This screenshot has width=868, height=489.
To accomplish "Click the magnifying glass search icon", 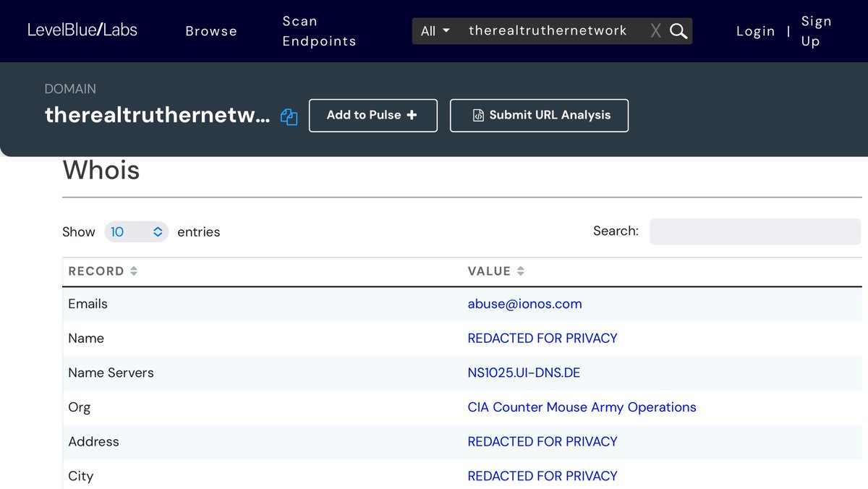I will [x=678, y=31].
